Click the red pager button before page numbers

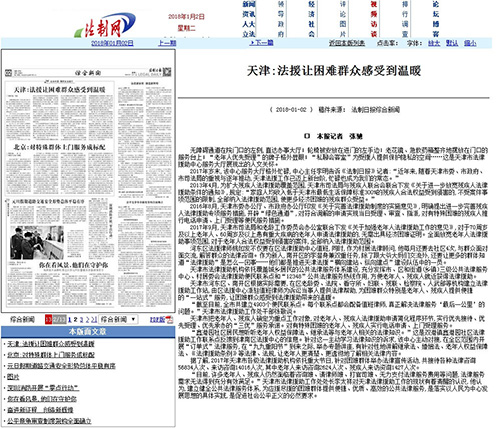click(x=49, y=319)
